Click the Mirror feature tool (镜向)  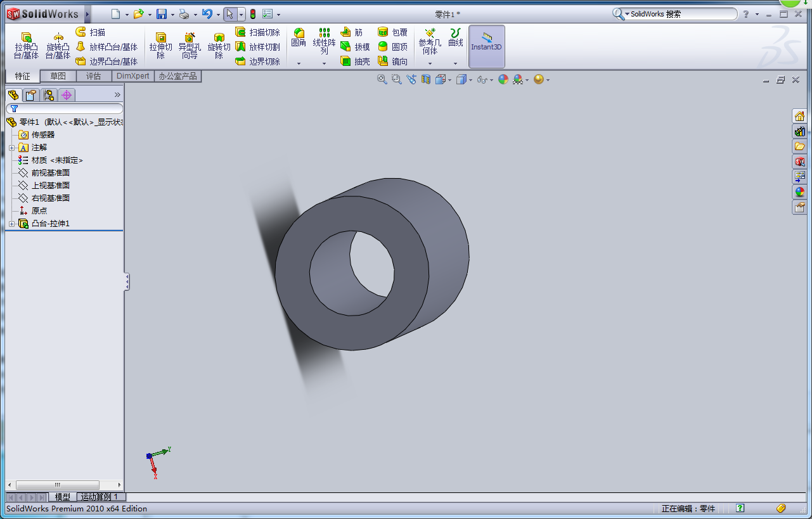tap(392, 61)
